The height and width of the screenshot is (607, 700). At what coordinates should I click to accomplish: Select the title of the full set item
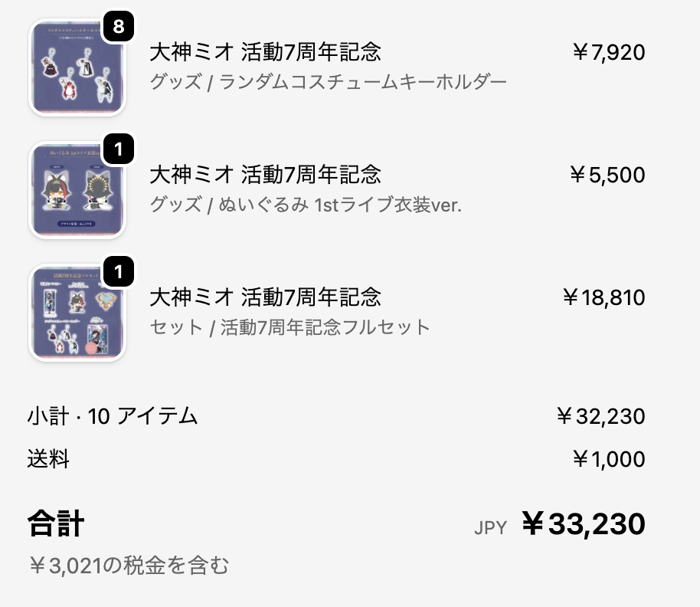(265, 297)
